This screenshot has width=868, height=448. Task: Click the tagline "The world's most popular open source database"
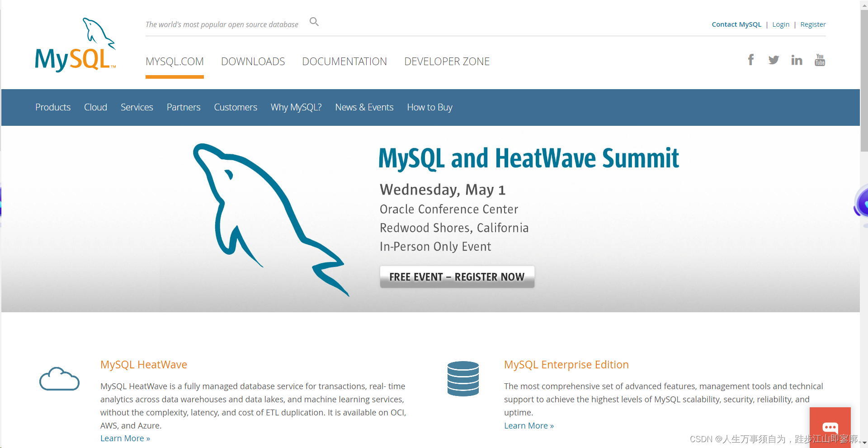click(222, 24)
